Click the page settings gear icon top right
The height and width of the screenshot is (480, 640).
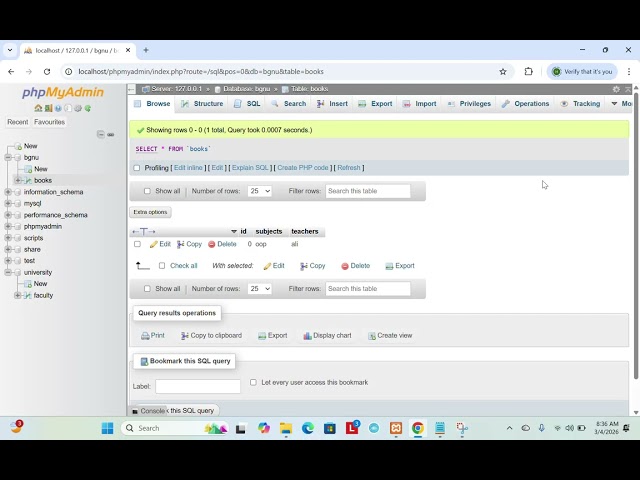coord(616,89)
